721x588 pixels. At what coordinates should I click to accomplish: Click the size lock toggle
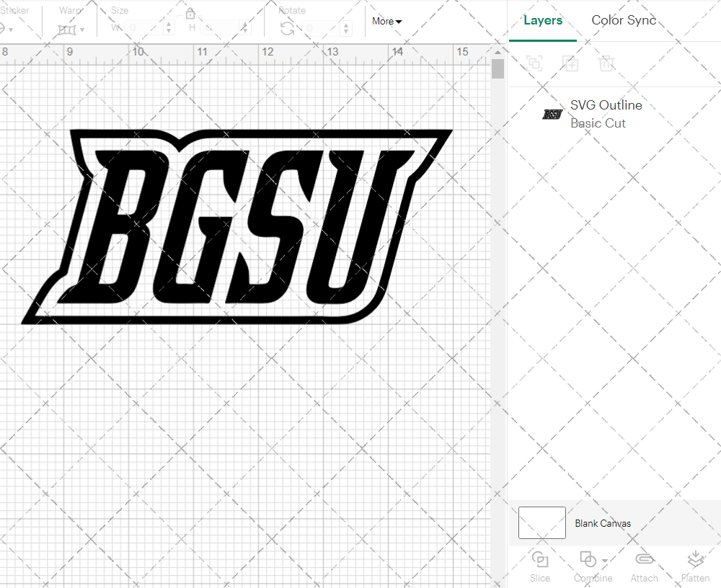point(190,14)
